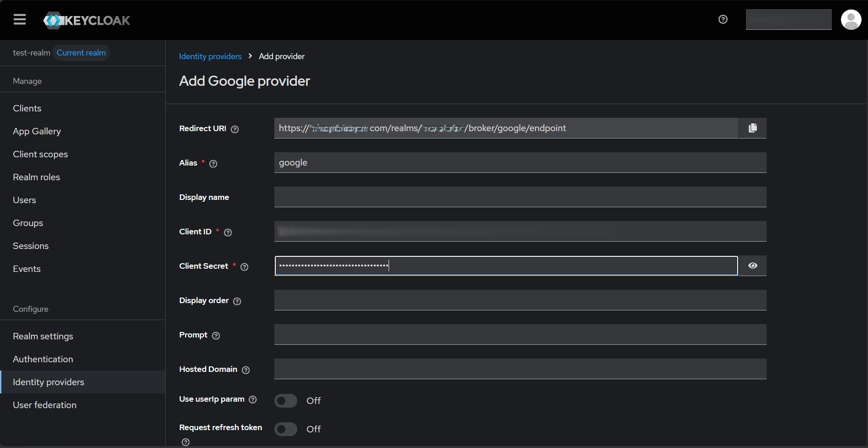This screenshot has height=448, width=868.
Task: Focus the Hosted Domain input
Action: pos(520,369)
